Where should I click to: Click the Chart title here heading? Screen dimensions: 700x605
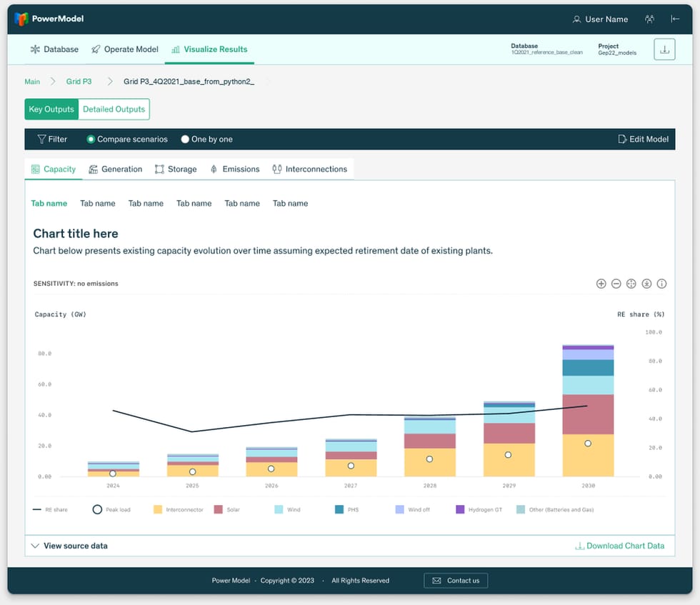pos(76,234)
